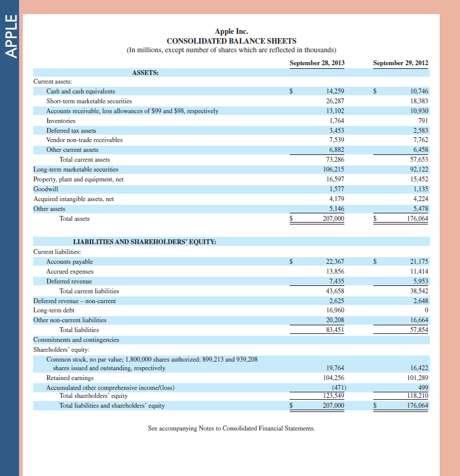Click the LIABILITIES AND SHAREHOLDERS' EQUITY heading

[145, 242]
